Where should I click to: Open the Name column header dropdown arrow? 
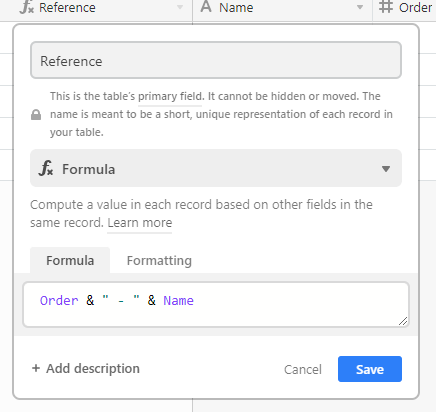pos(360,7)
